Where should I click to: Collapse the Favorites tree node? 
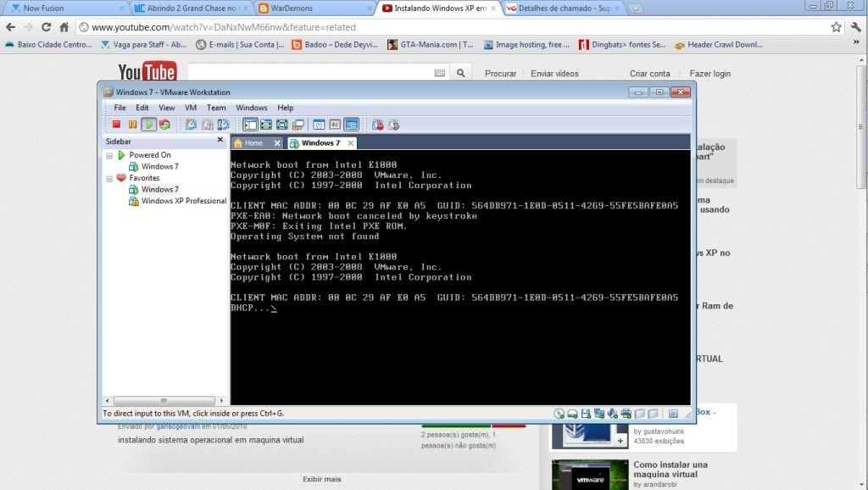click(109, 179)
